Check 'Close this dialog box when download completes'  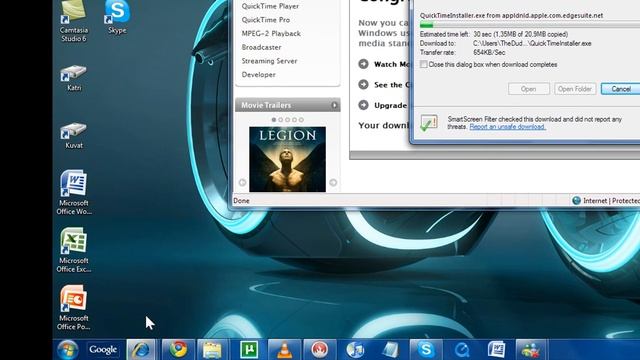pos(424,64)
